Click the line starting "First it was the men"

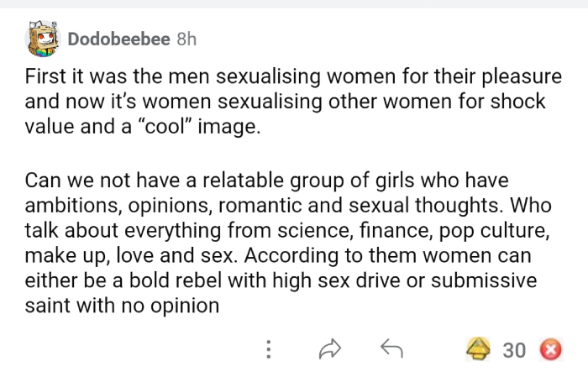[292, 78]
